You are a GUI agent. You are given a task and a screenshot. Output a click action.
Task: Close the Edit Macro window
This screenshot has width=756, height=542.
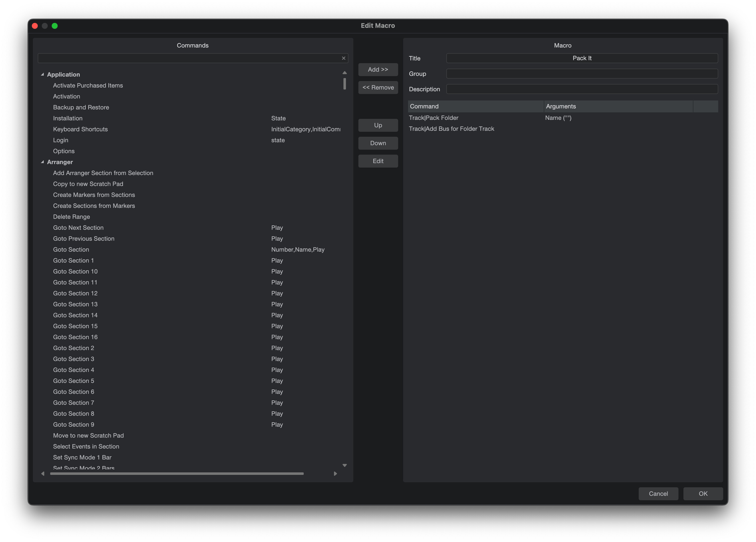point(35,26)
